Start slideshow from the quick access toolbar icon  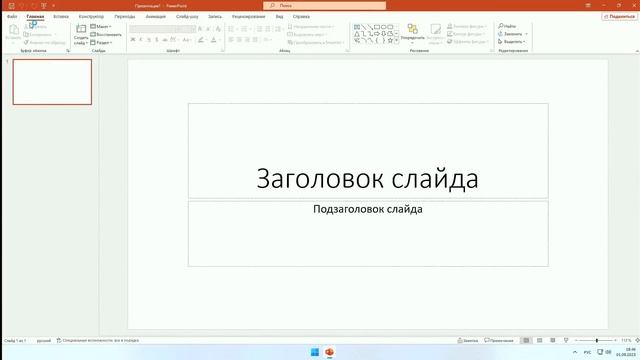[44, 6]
